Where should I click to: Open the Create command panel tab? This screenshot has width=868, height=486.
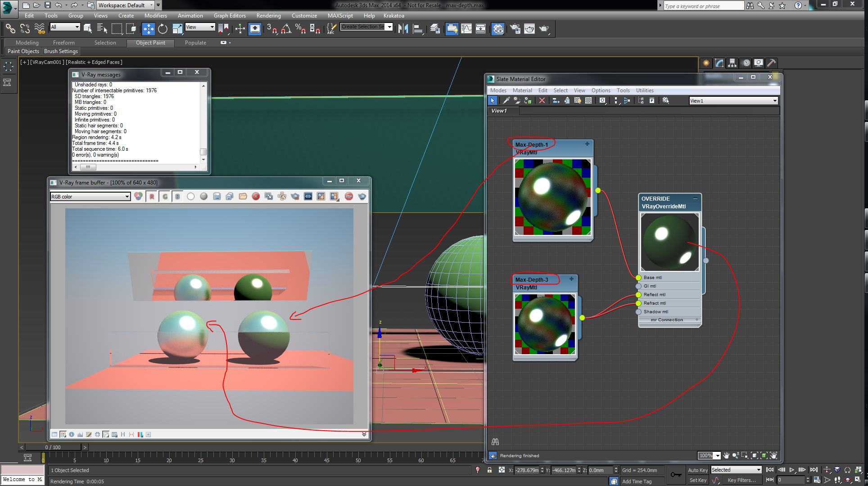(x=706, y=63)
